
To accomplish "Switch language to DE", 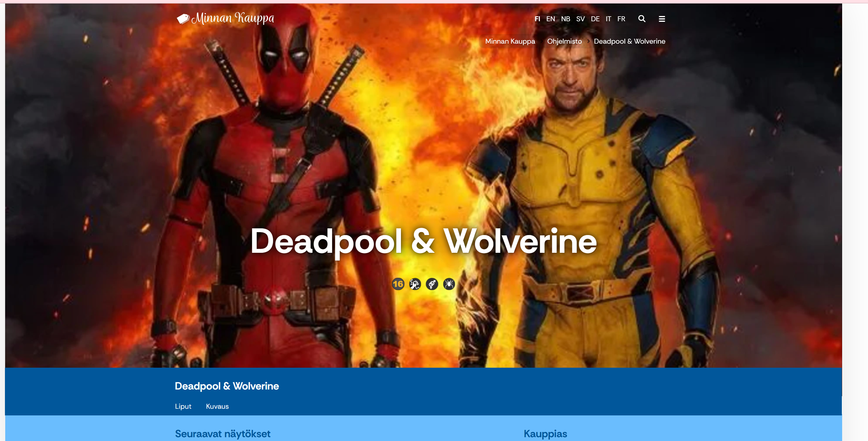I will (x=595, y=19).
